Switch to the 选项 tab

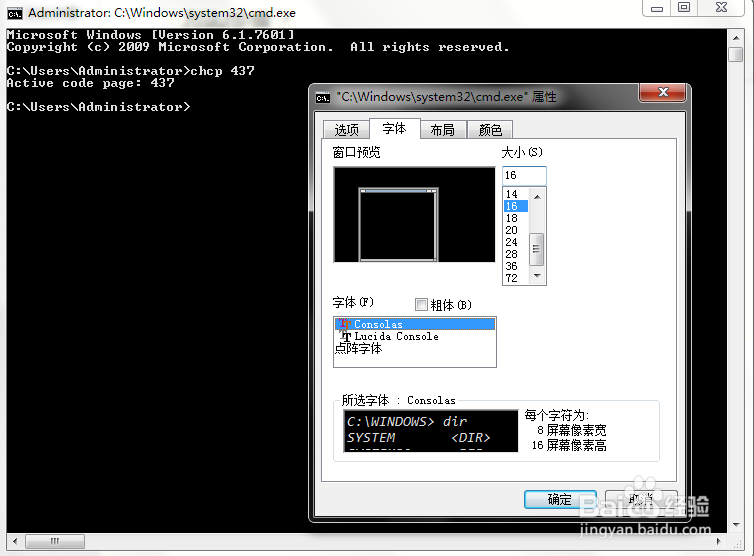346,130
